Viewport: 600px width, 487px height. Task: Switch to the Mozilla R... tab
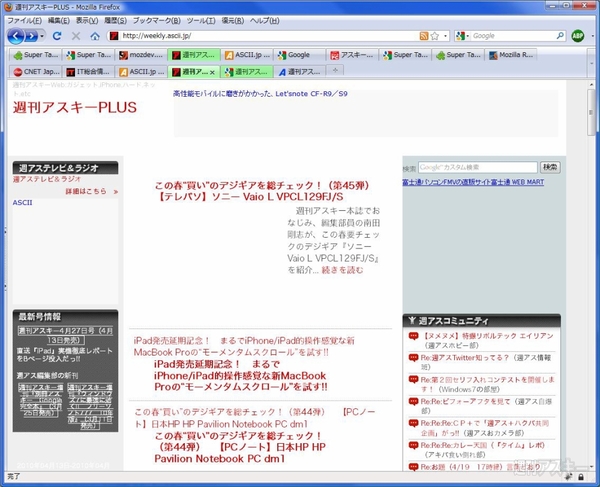(x=511, y=55)
